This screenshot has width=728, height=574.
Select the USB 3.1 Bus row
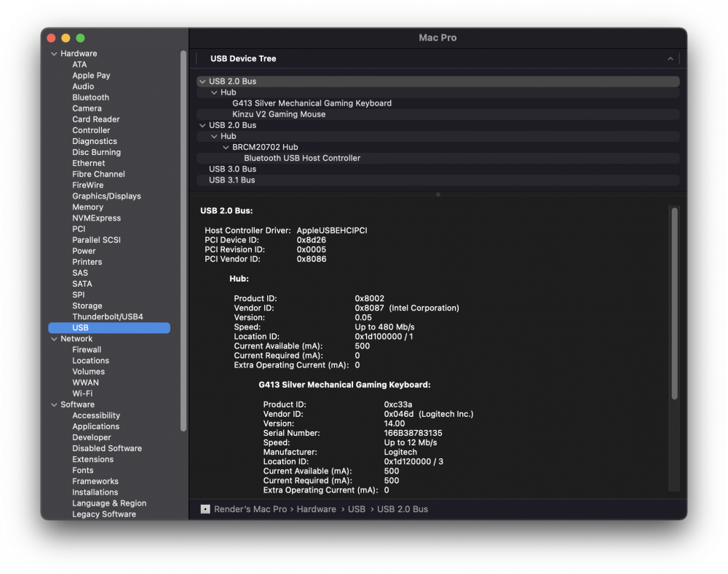point(438,180)
